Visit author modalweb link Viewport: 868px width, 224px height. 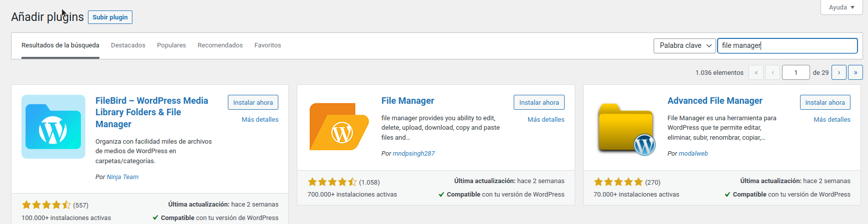pyautogui.click(x=694, y=154)
